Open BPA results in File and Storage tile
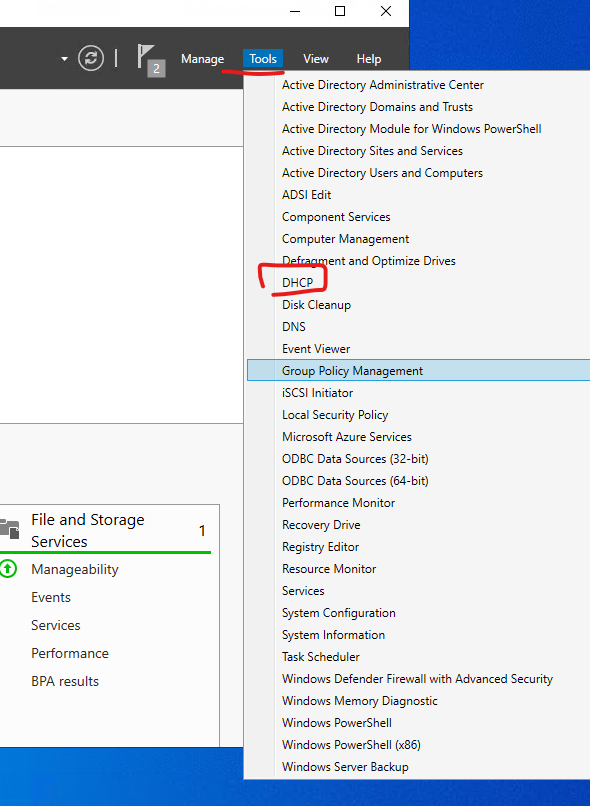The image size is (590, 806). click(x=65, y=682)
